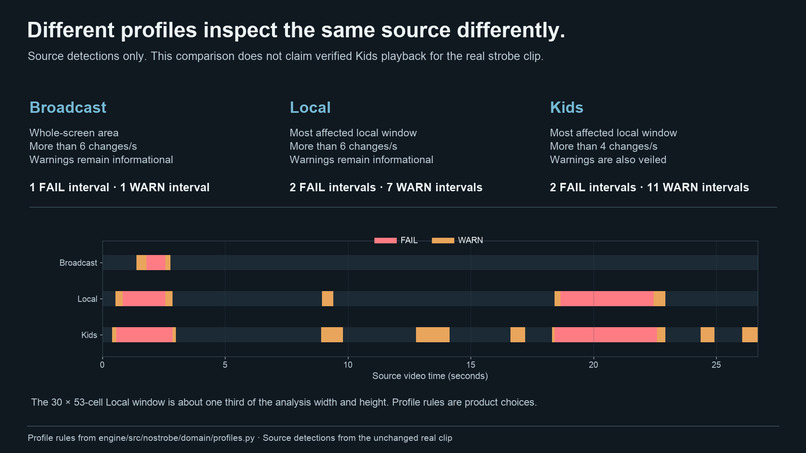Click 'Most affected local window' under Kids
The height and width of the screenshot is (453, 806).
point(613,133)
